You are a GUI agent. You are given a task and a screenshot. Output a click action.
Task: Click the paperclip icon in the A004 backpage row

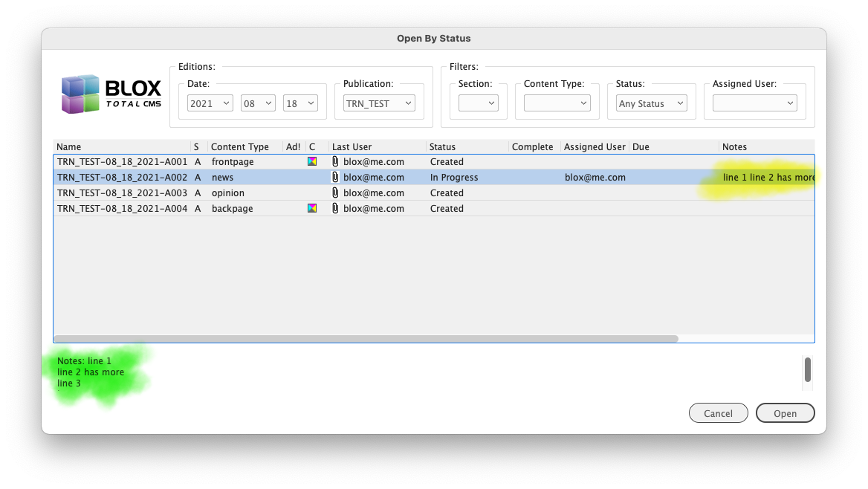(x=335, y=208)
